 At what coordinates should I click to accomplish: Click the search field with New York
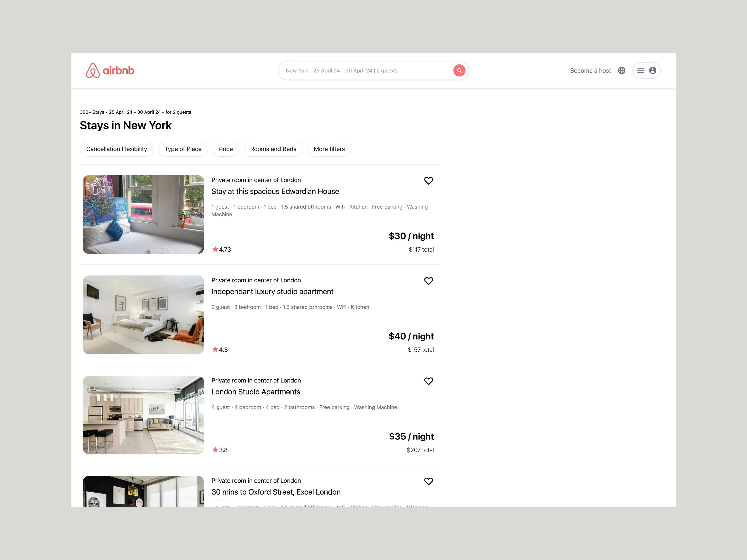[365, 71]
